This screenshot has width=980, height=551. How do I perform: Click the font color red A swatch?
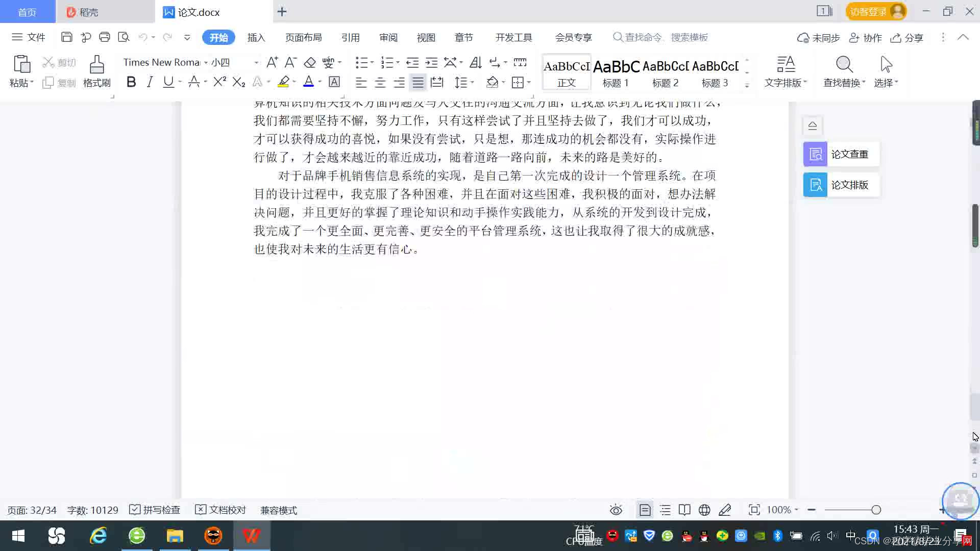(x=308, y=82)
